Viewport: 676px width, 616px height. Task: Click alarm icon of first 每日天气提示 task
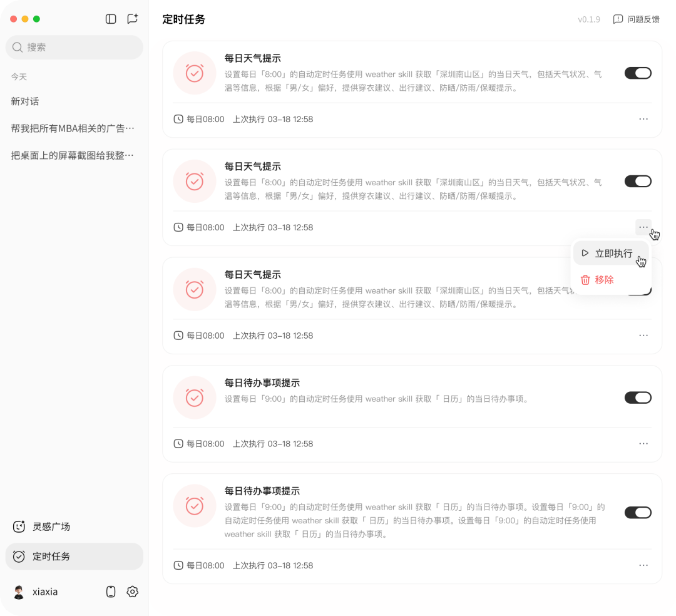click(x=195, y=73)
